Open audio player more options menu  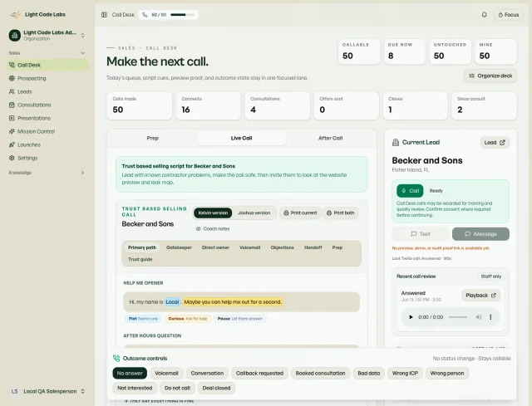pos(490,317)
